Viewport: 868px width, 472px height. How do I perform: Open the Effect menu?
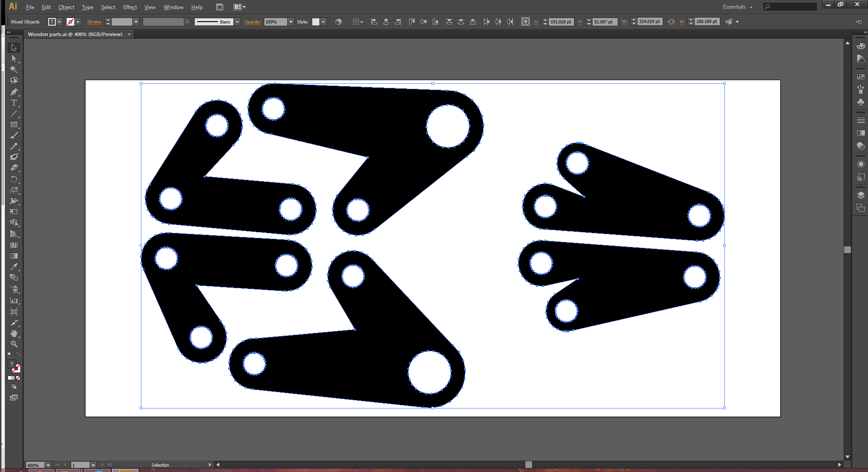pos(130,7)
